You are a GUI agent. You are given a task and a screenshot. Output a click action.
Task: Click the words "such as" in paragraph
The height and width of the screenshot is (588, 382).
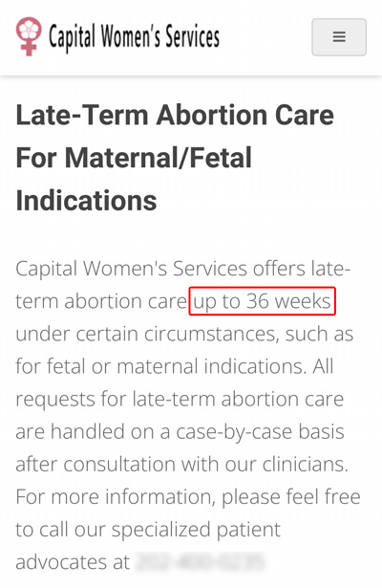click(x=319, y=334)
